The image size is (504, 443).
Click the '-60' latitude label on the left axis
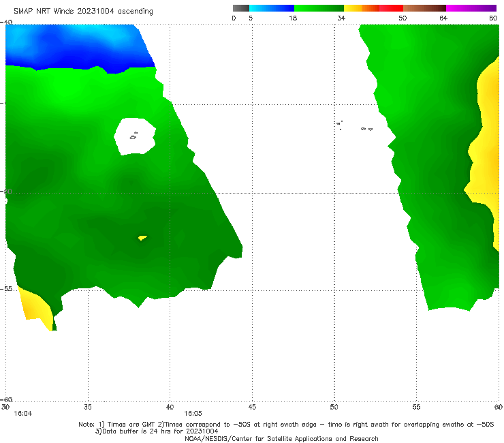pyautogui.click(x=6, y=400)
